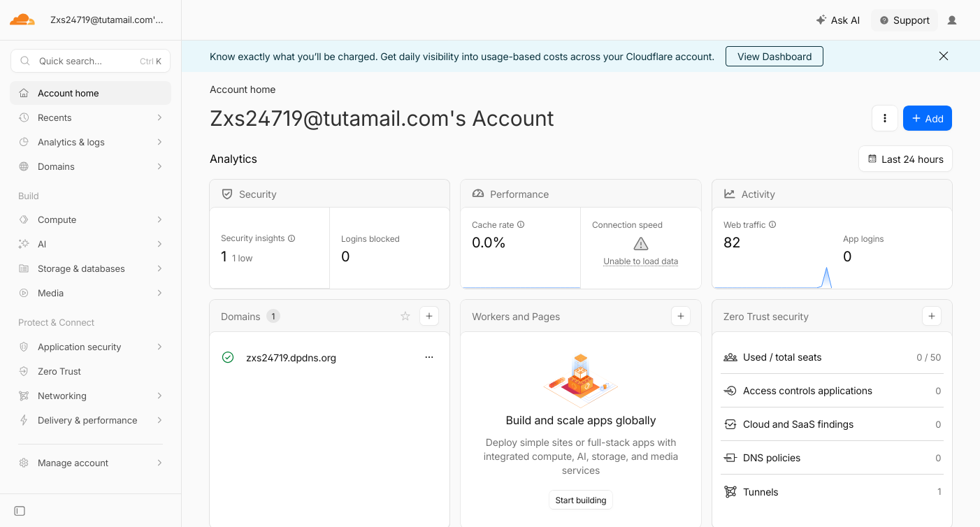Open Cloud and SaaS findings row
The width and height of the screenshot is (980, 527).
pos(832,424)
